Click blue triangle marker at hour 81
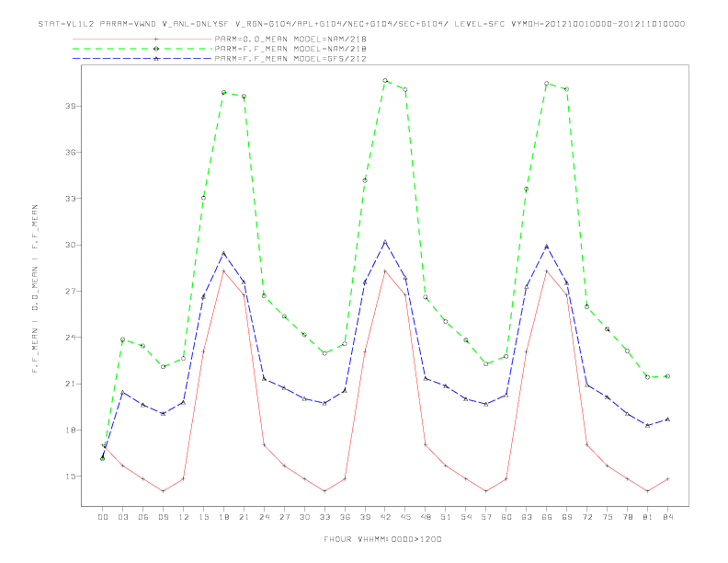The image size is (728, 563). [x=648, y=425]
